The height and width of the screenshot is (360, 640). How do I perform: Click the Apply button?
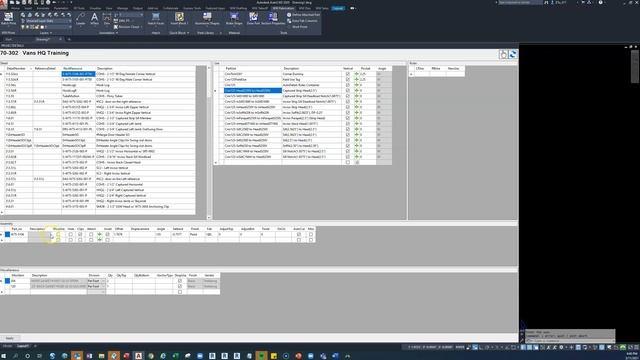coord(10,338)
